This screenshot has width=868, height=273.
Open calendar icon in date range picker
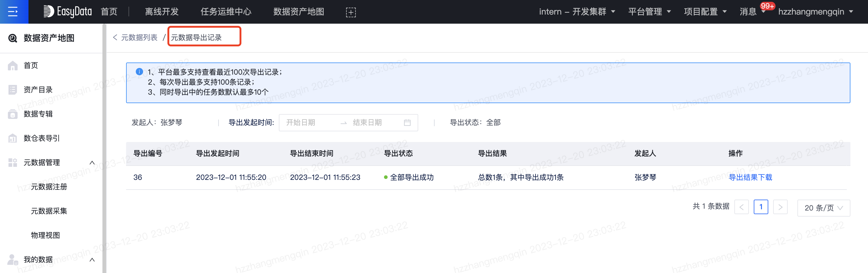click(x=407, y=123)
